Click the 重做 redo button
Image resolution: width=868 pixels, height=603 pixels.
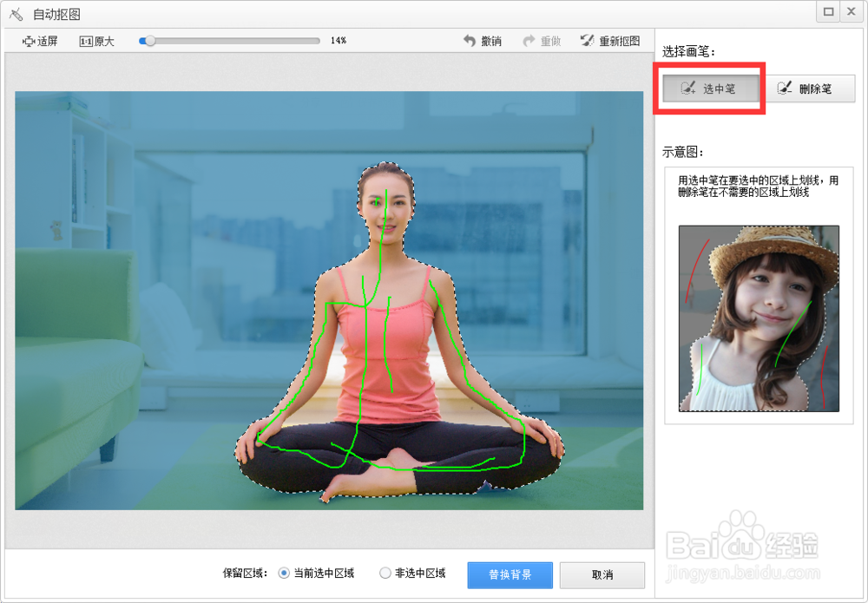click(542, 41)
